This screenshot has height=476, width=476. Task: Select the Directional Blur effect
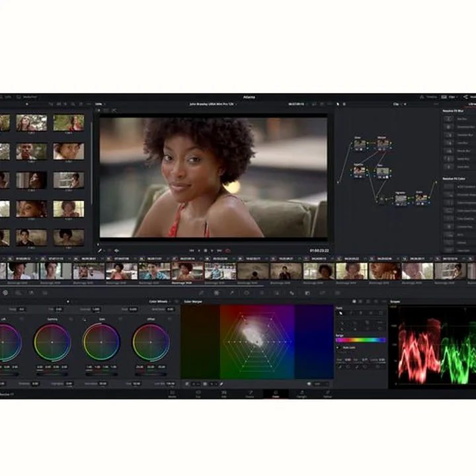(466, 127)
